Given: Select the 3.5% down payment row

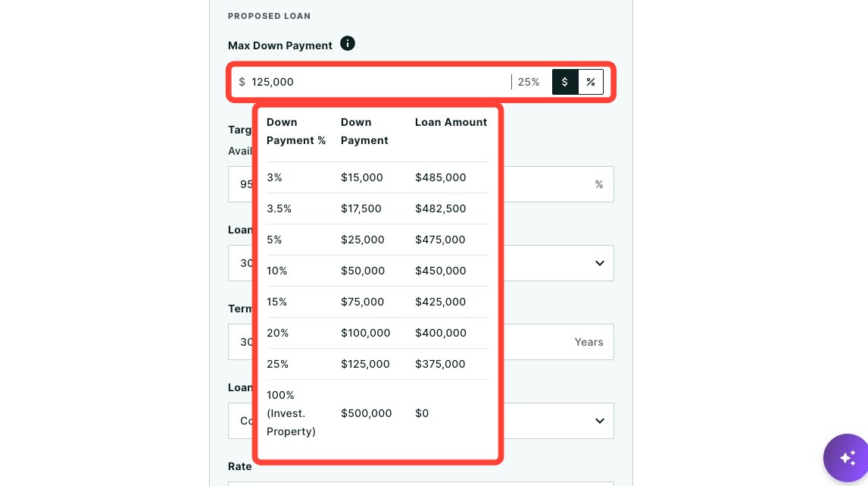Looking at the screenshot, I should point(377,209).
